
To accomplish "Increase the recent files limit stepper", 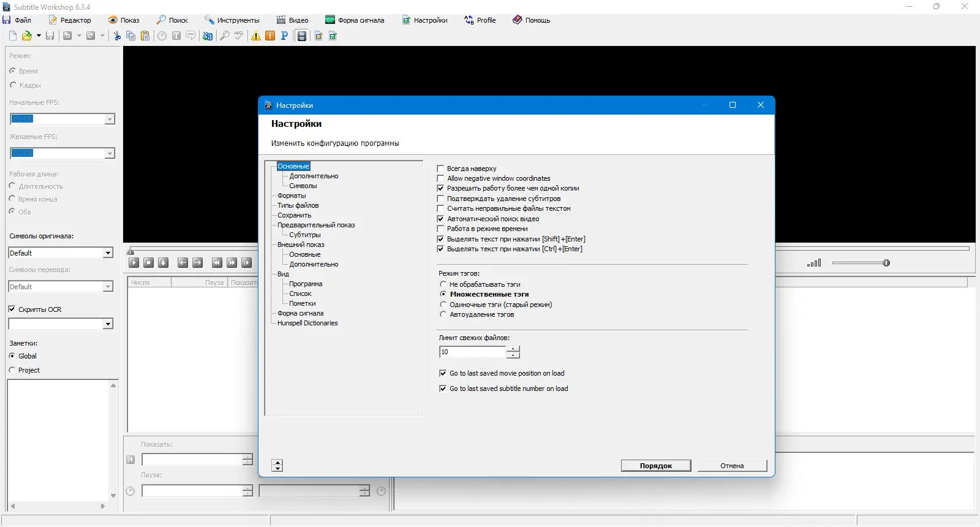I will 513,349.
